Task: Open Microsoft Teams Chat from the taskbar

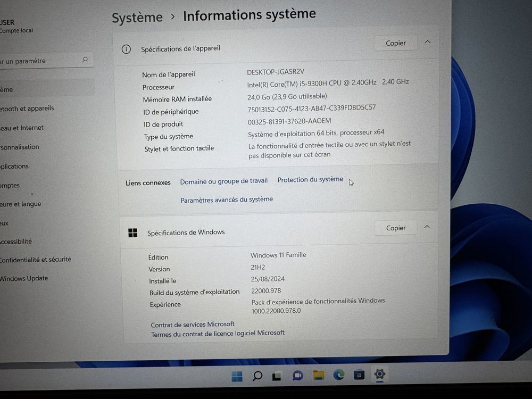Action: click(x=298, y=376)
